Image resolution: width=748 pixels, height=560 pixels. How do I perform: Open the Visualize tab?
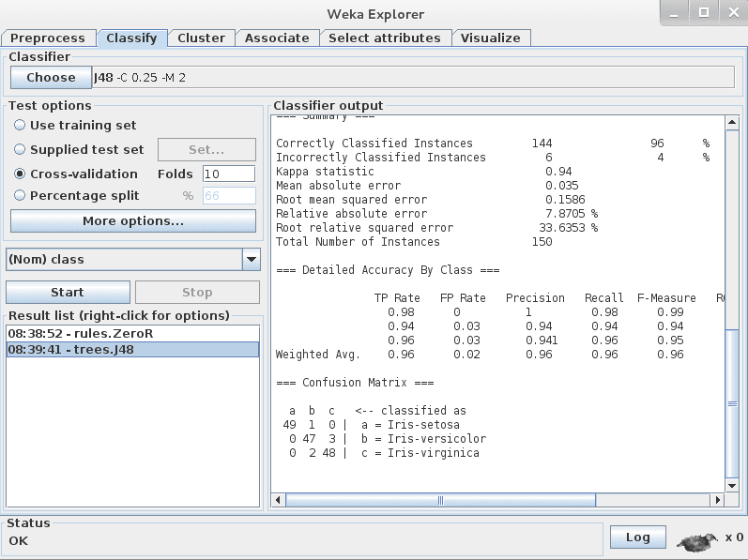(x=491, y=38)
